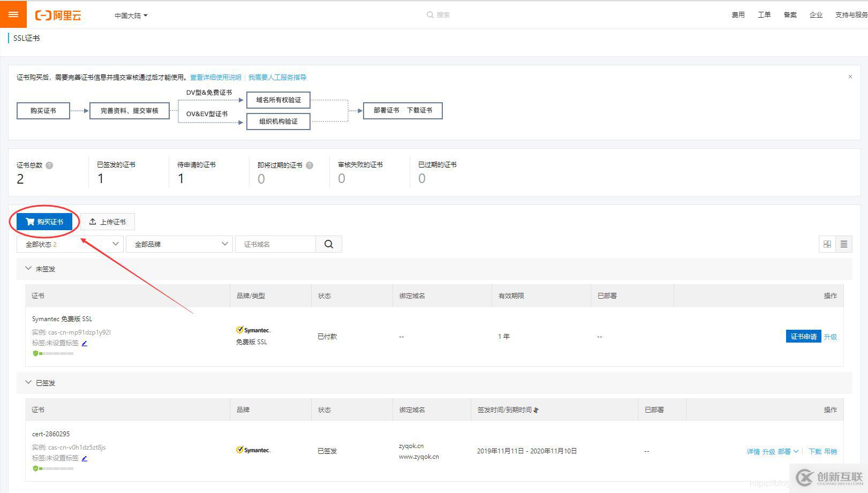Open the hamburger navigation menu
Viewport: 868px width, 493px height.
(x=13, y=14)
